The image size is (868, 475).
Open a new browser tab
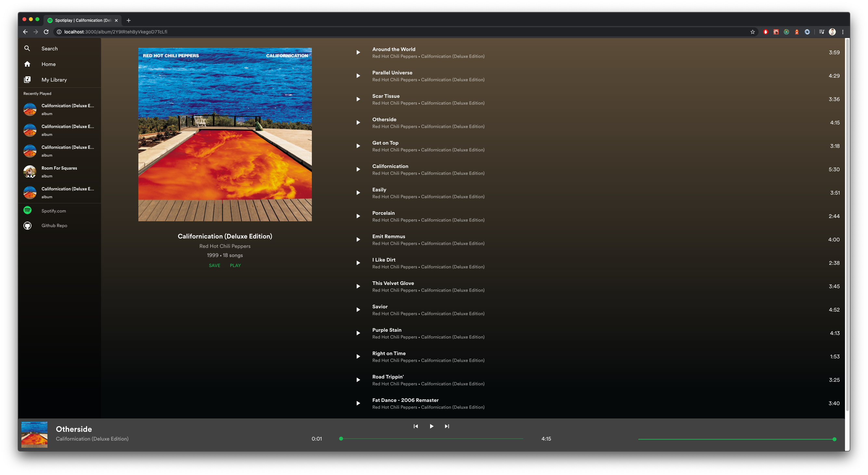(128, 20)
